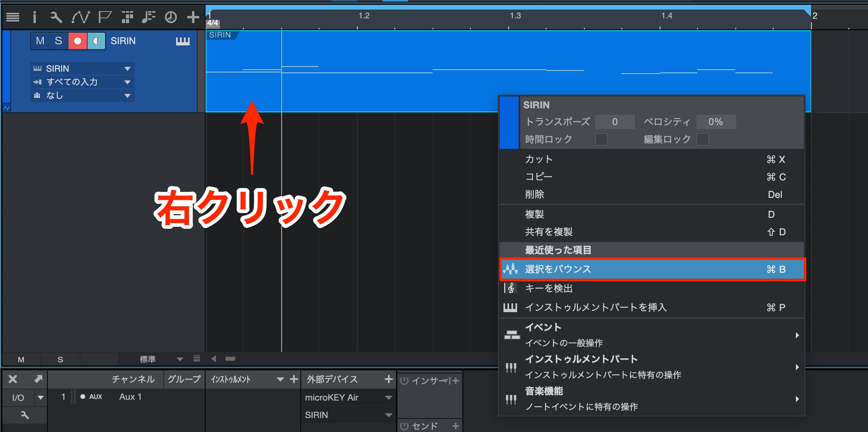Choose カット from the context menu

point(652,159)
